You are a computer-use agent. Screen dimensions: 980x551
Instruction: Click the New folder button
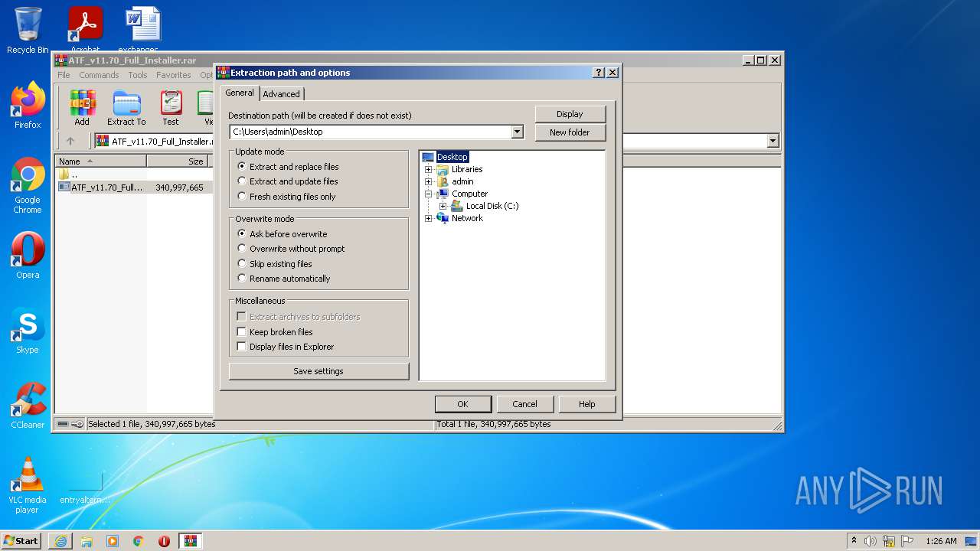[570, 132]
